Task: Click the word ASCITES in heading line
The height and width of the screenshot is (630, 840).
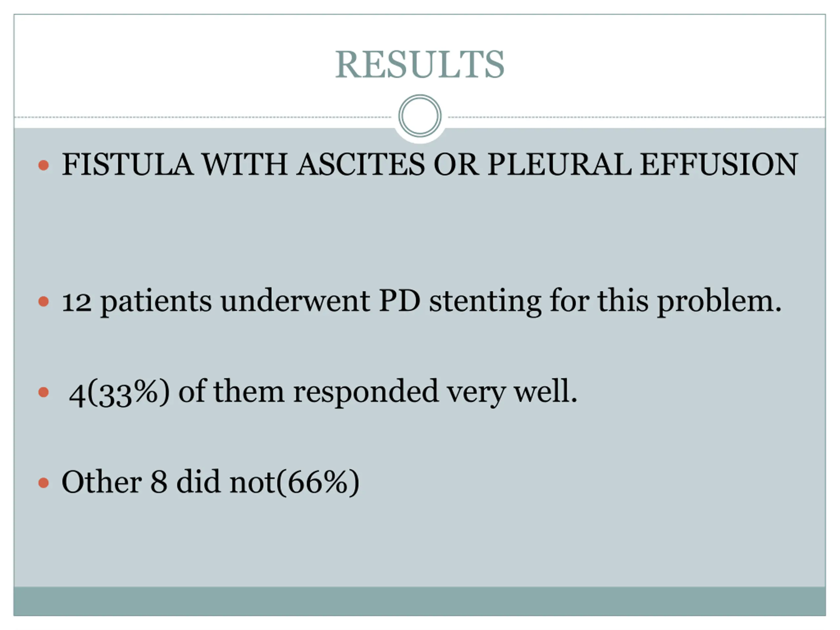Action: click(x=361, y=165)
